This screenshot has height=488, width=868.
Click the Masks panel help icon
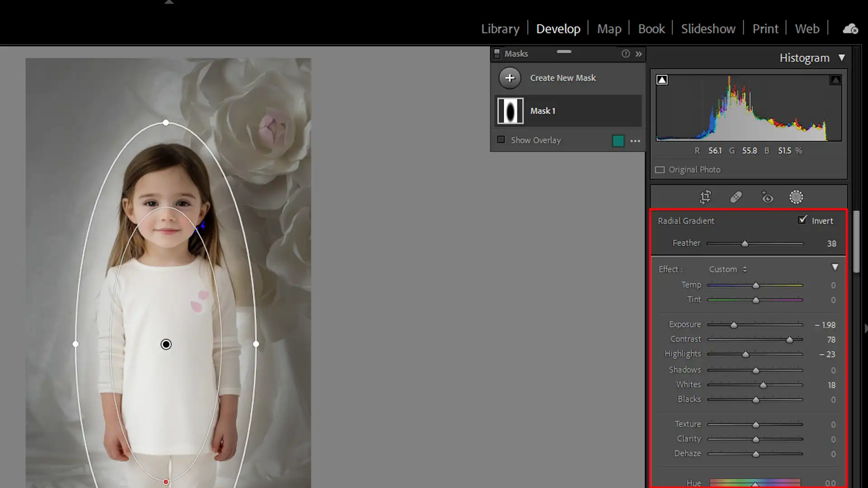626,54
